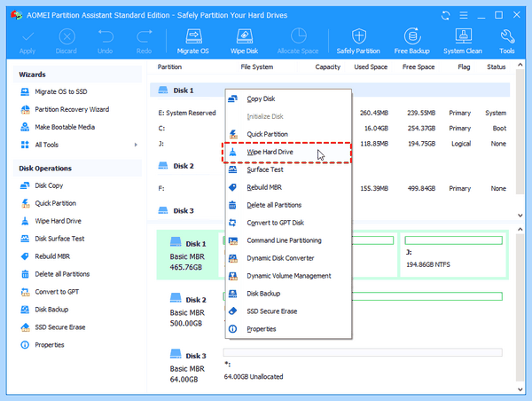Start System Clean from the toolbar
The image size is (532, 401).
click(x=463, y=41)
